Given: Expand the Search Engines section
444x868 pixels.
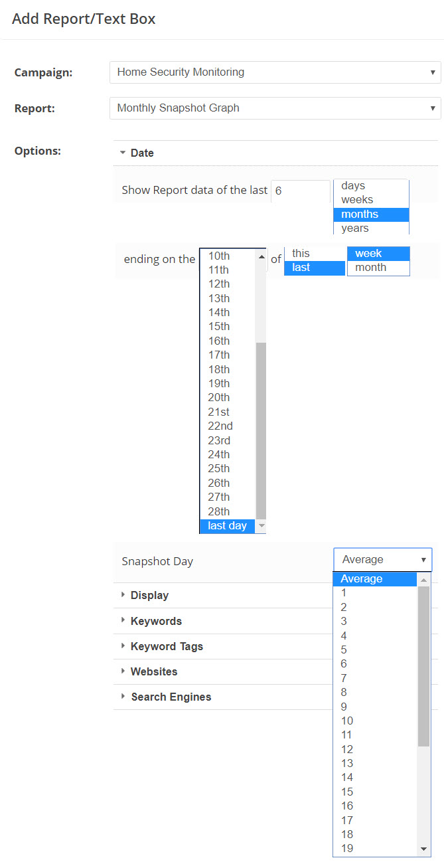Looking at the screenshot, I should (171, 697).
